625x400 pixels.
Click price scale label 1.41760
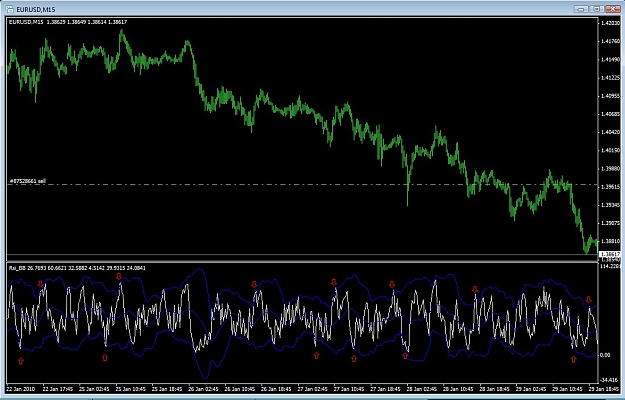[610, 41]
